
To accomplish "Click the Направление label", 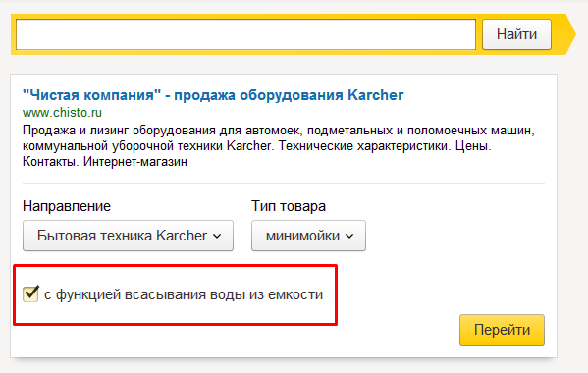I will point(67,206).
